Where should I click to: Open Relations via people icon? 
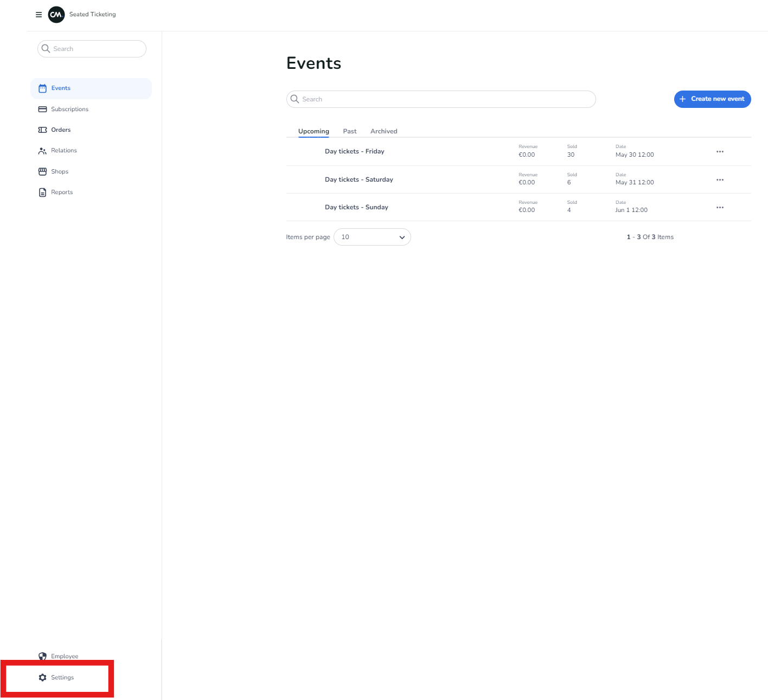(43, 151)
